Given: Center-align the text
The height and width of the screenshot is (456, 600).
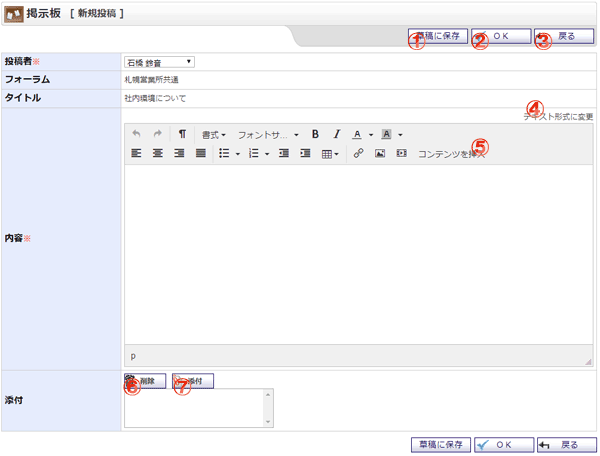Looking at the screenshot, I should (158, 154).
